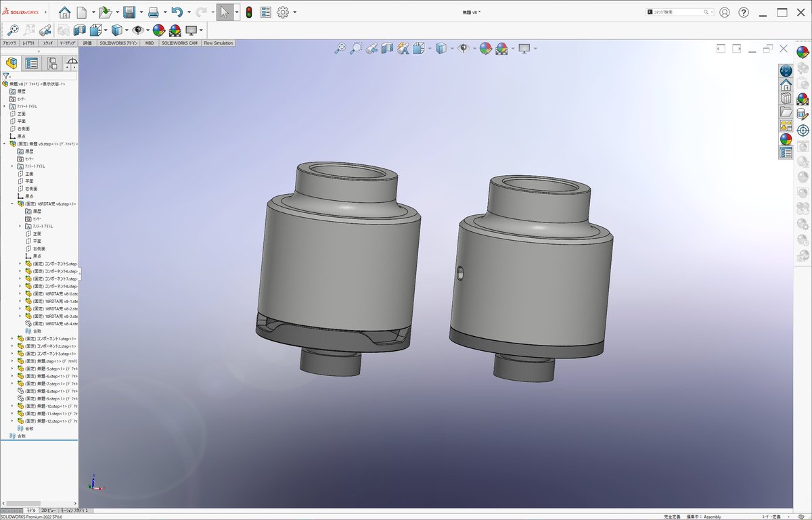The image size is (812, 520).
Task: Open the Appearances color ball in task pane
Action: 786,139
